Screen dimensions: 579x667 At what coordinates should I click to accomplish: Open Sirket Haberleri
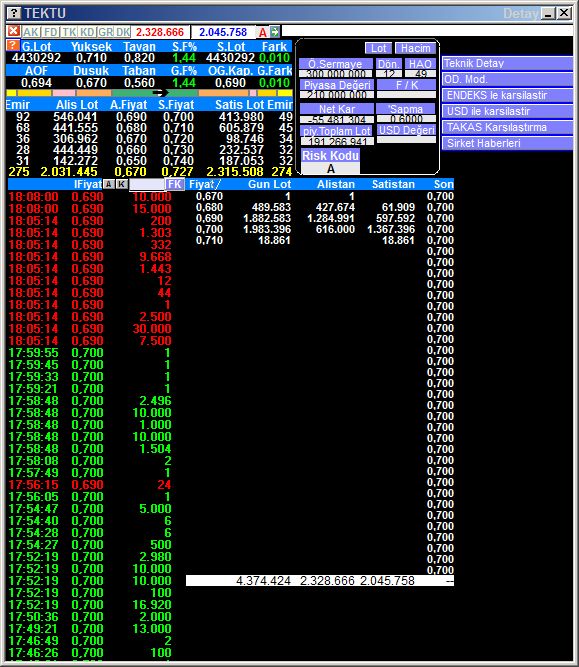point(508,143)
